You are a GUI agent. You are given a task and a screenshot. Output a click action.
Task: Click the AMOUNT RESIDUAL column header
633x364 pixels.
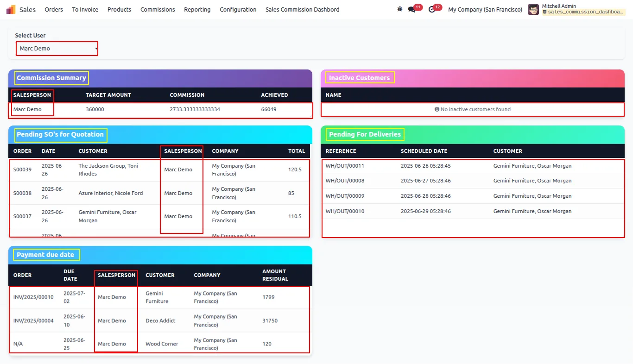[275, 275]
